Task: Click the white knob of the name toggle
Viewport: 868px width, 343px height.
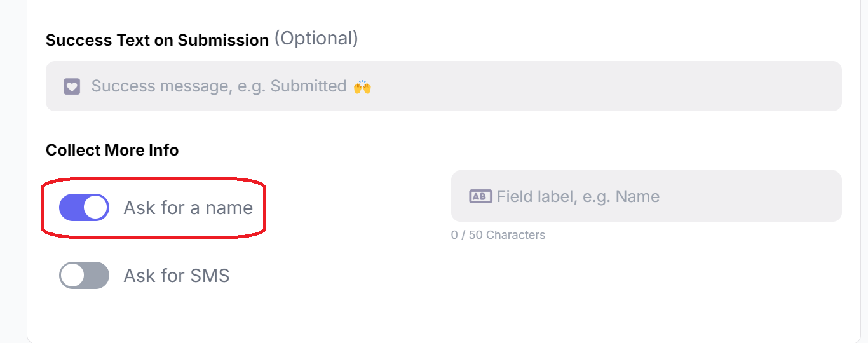Action: [x=95, y=208]
